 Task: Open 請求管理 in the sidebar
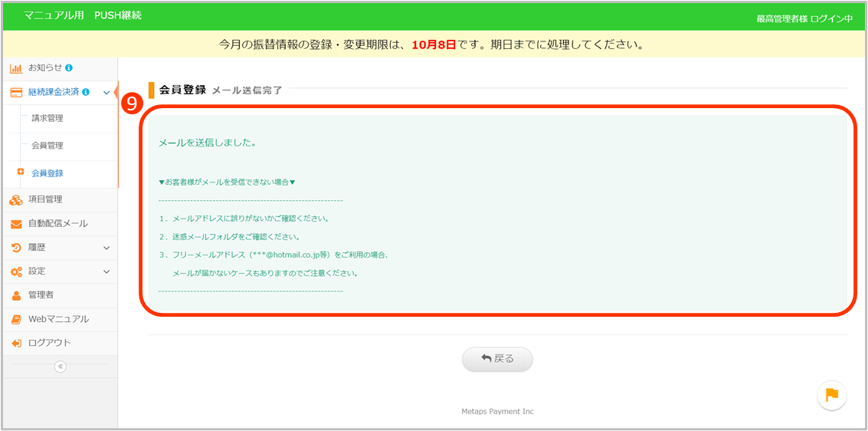[47, 119]
